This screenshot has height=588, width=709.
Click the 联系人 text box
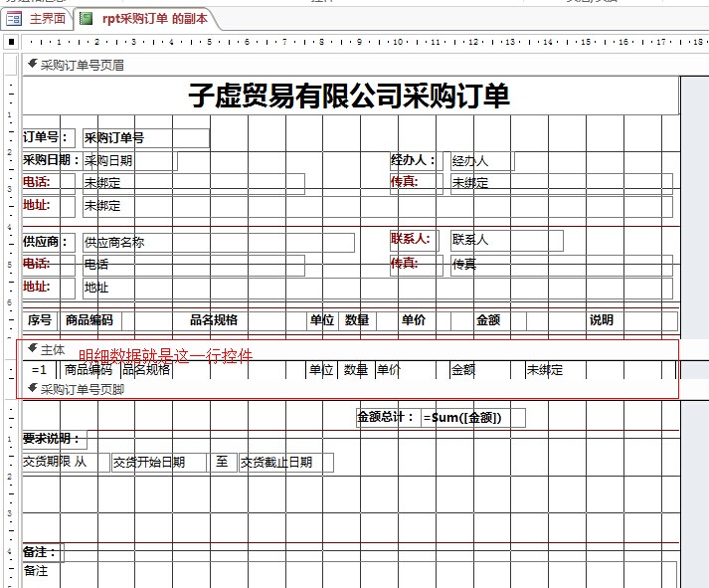507,240
